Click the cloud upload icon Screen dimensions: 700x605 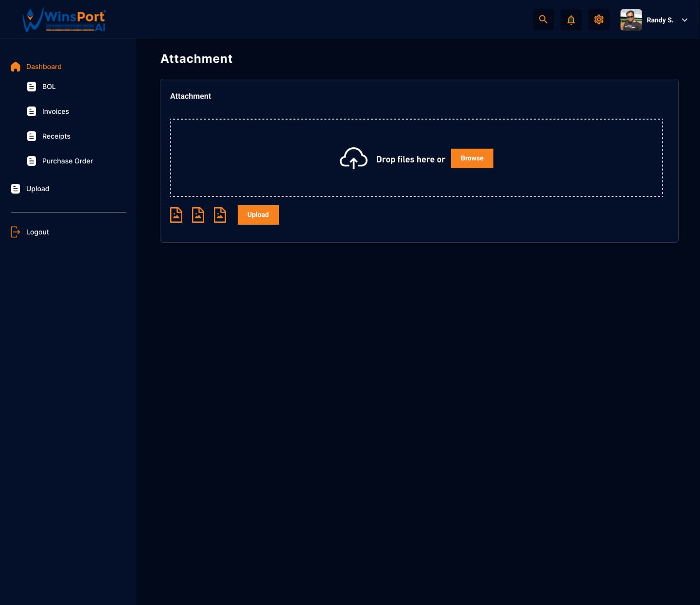pos(353,159)
